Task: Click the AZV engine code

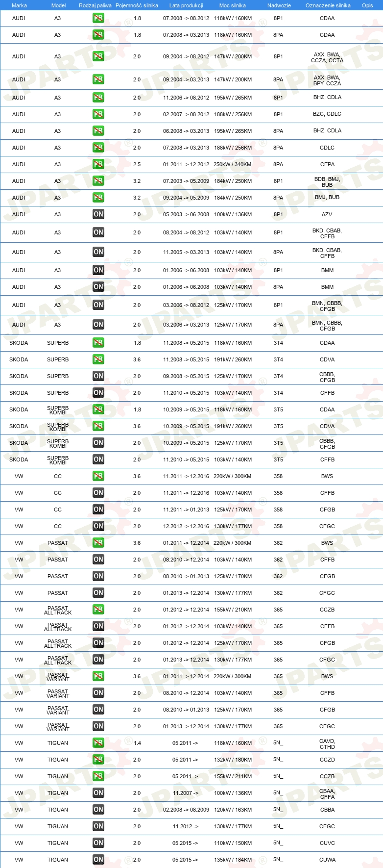Action: click(x=327, y=214)
